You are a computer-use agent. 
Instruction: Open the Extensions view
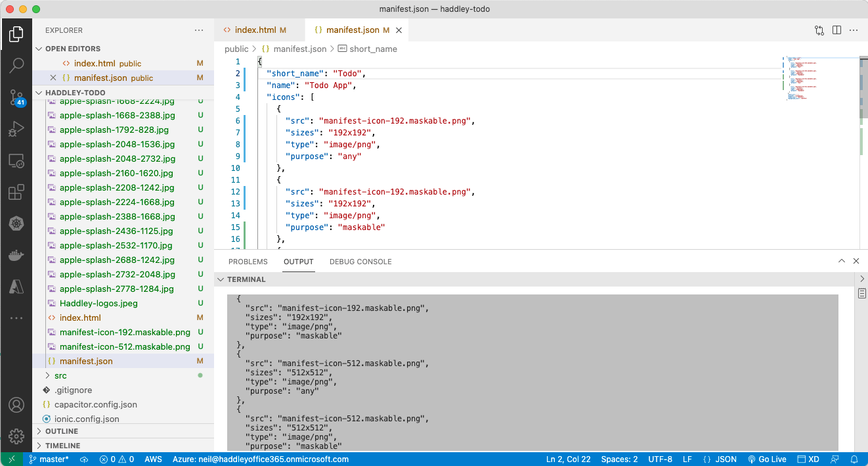(16, 193)
